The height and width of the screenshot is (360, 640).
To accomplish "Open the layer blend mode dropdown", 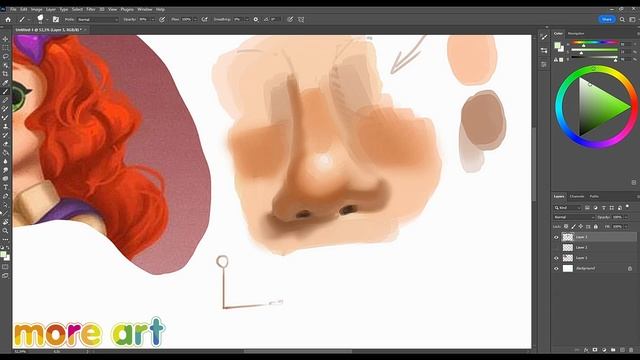I will [x=574, y=217].
